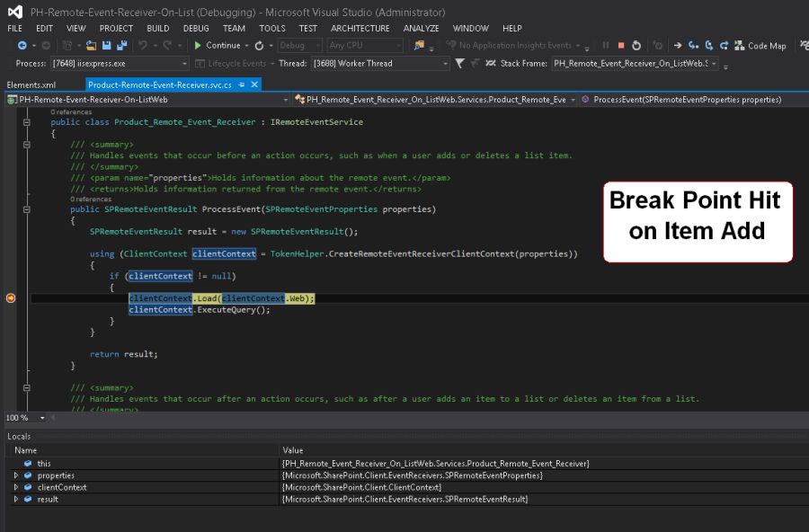Expand the properties variable in Locals

pos(15,475)
